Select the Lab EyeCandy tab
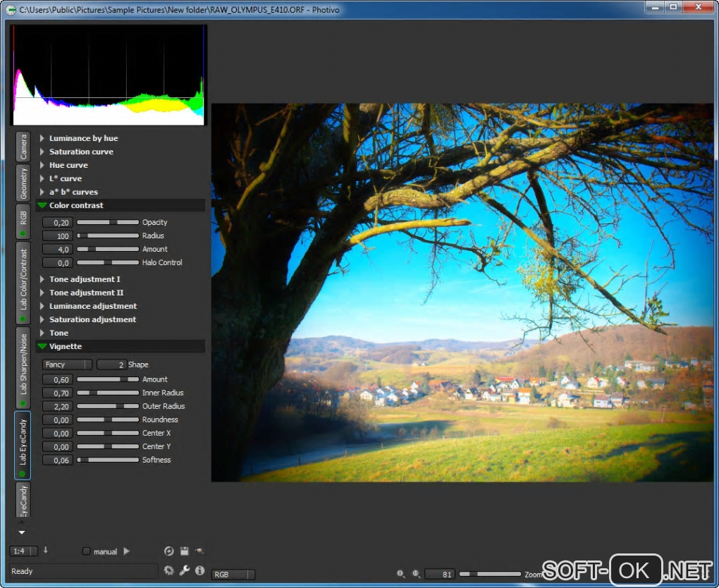Viewport: 719px width, 588px height. [x=23, y=446]
